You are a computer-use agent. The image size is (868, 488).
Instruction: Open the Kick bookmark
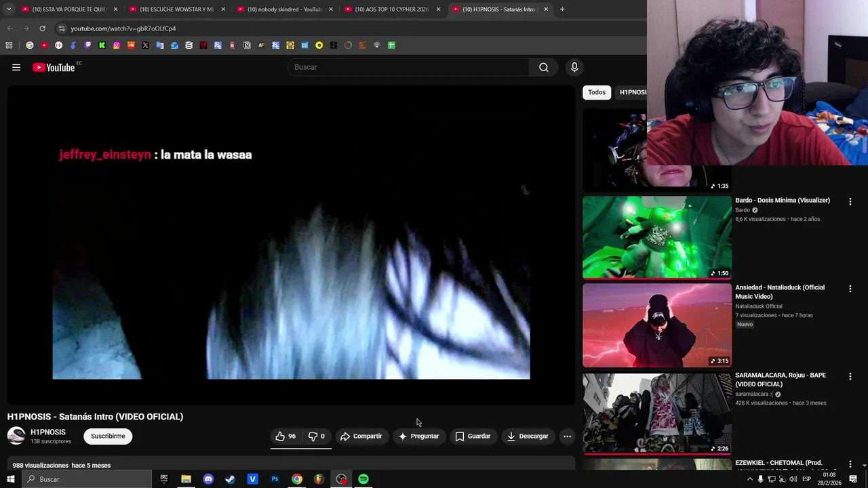[x=102, y=45]
